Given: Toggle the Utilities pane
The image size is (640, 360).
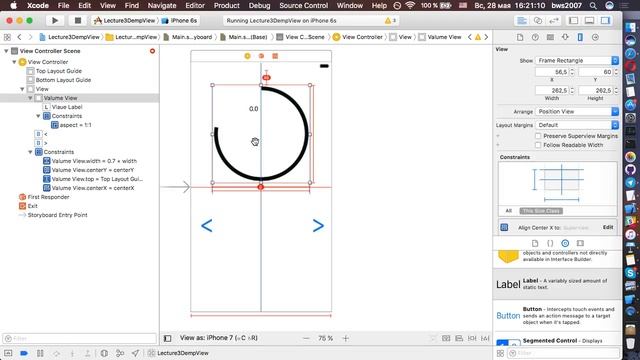Looking at the screenshot, I should pos(605,20).
